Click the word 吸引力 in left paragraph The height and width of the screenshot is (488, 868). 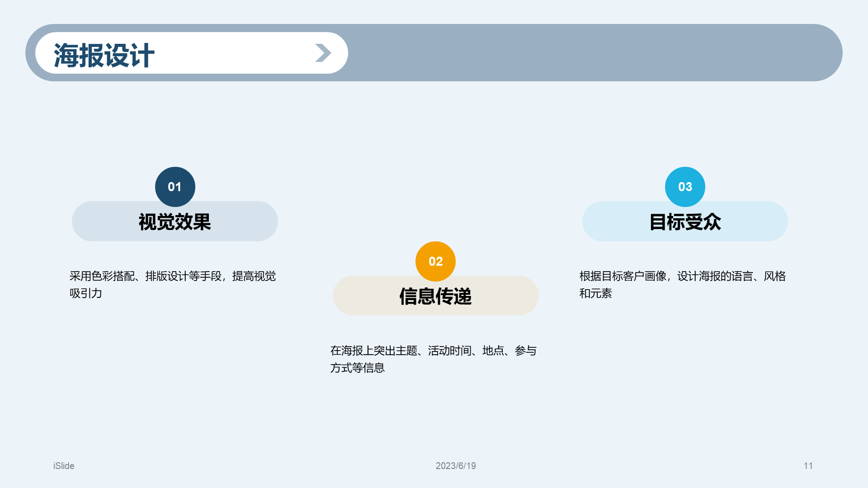(86, 294)
